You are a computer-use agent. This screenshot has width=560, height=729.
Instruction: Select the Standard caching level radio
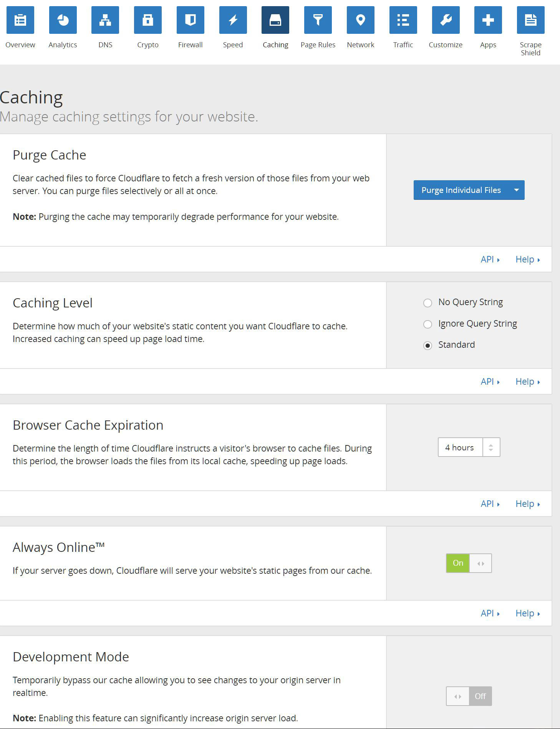coord(427,345)
